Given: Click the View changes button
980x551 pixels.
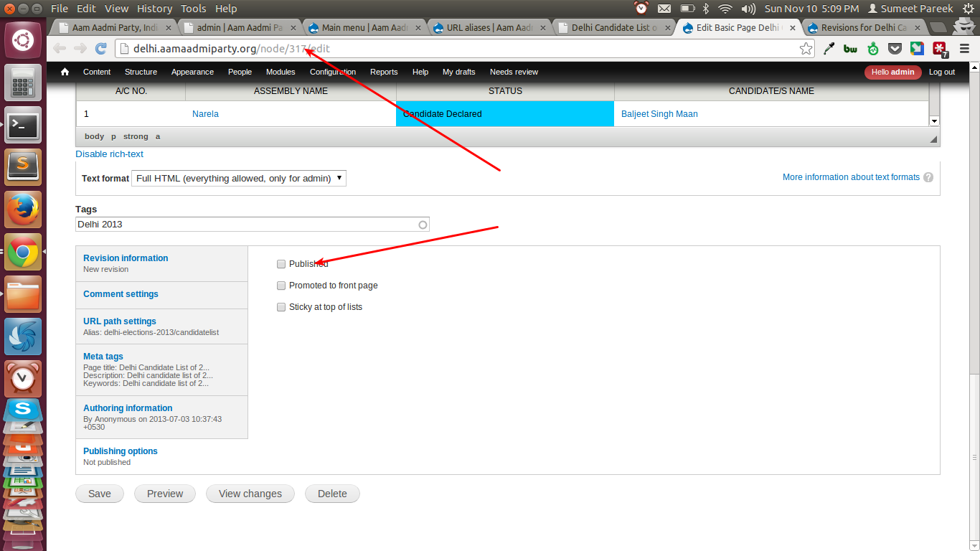Looking at the screenshot, I should [x=250, y=494].
